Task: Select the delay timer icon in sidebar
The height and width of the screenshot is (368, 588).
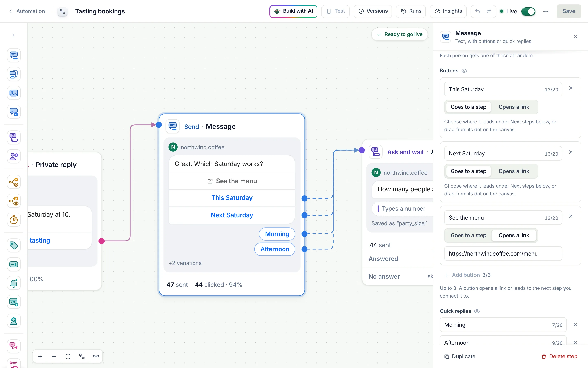Action: click(14, 220)
